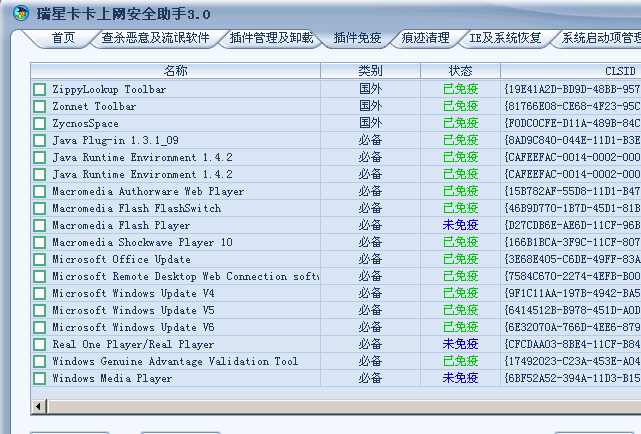Go to the 痕迹清理 tab
This screenshot has height=434, width=641.
[426, 38]
